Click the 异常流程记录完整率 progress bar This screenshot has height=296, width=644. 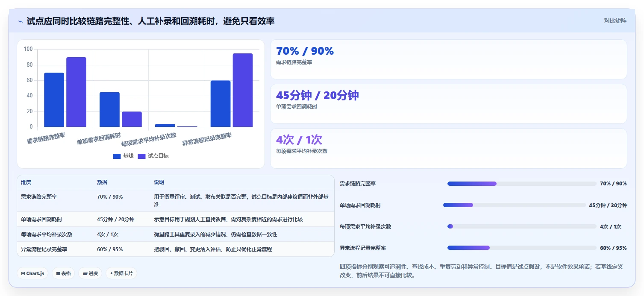[x=522, y=248]
